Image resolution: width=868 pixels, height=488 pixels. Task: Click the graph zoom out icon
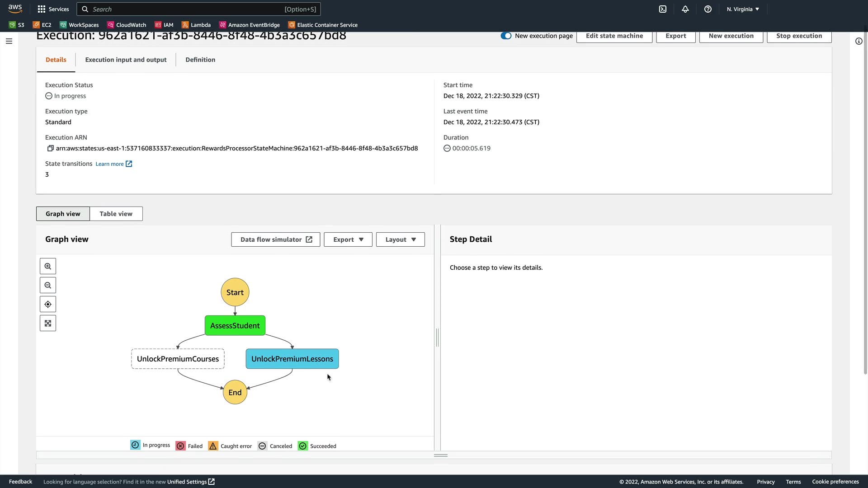[48, 286]
